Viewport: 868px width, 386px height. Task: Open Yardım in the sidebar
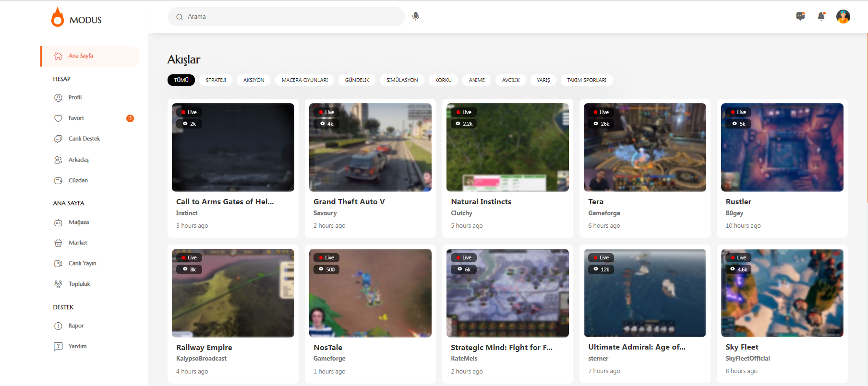[x=77, y=347]
